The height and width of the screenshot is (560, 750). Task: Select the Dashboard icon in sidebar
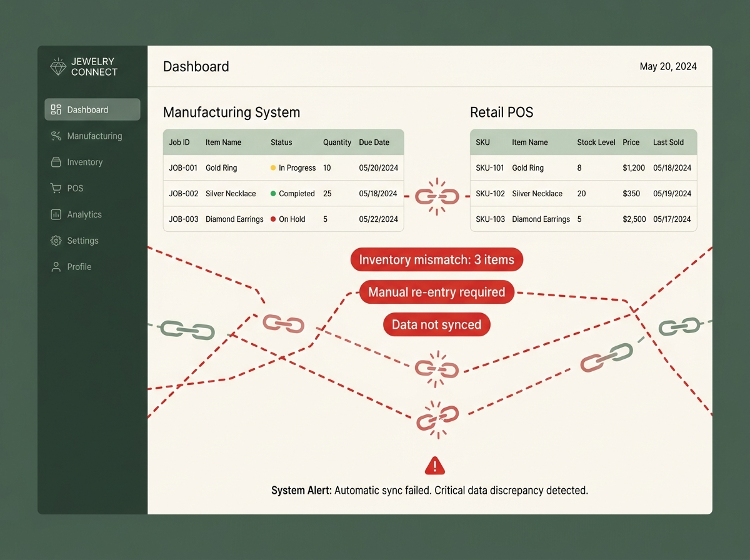(x=56, y=110)
